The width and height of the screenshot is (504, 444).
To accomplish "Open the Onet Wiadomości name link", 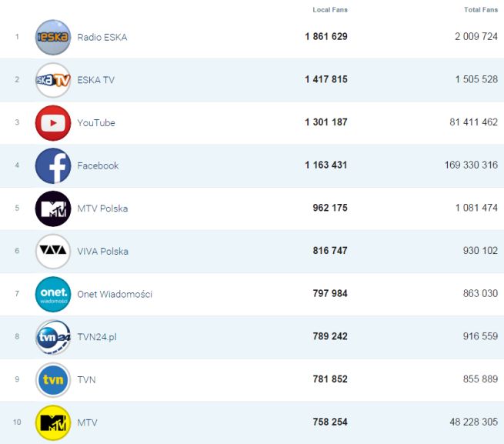I will (x=115, y=294).
